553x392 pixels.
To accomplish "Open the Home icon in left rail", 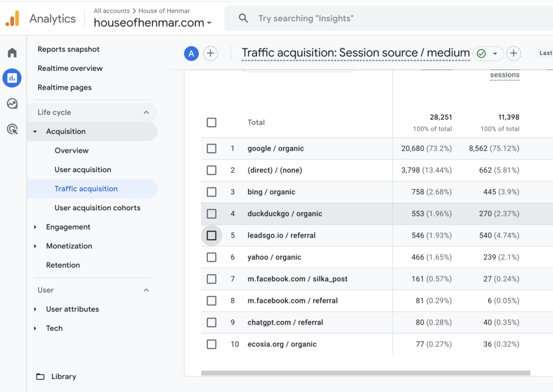I will [x=12, y=52].
